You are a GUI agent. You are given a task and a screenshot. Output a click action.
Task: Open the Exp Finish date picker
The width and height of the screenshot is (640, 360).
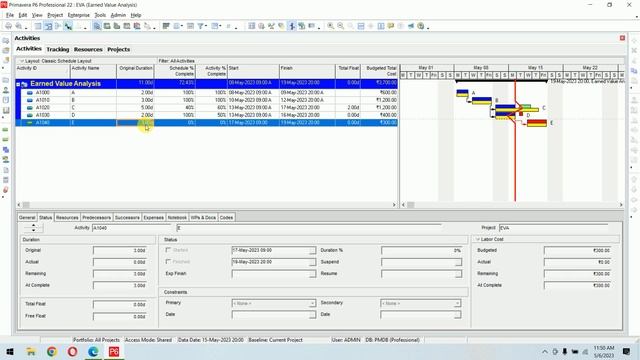click(x=312, y=274)
